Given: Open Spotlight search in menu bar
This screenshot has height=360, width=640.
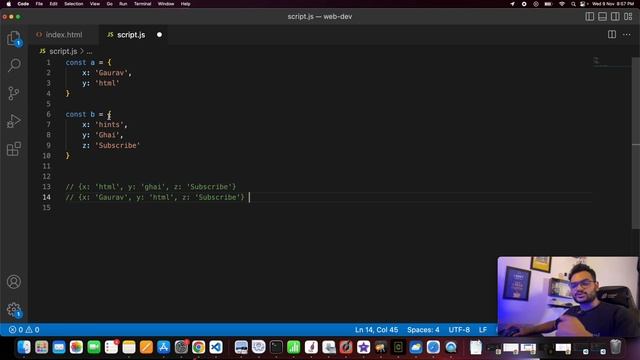Looking at the screenshot, I should 573,4.
